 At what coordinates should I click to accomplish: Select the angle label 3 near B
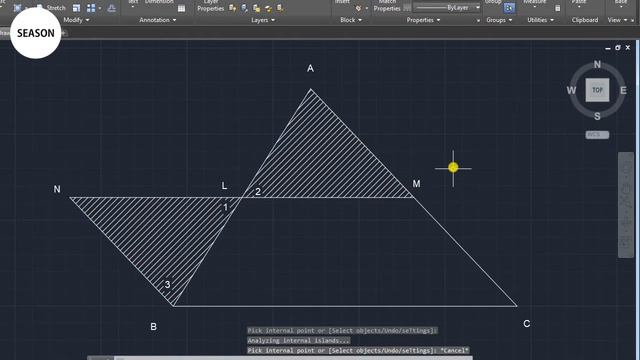[167, 284]
